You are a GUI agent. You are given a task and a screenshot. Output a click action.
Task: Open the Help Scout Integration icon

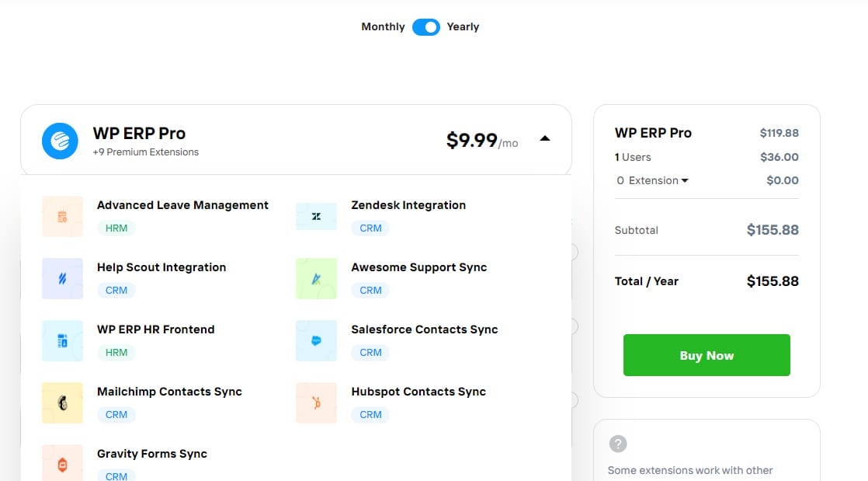click(63, 278)
